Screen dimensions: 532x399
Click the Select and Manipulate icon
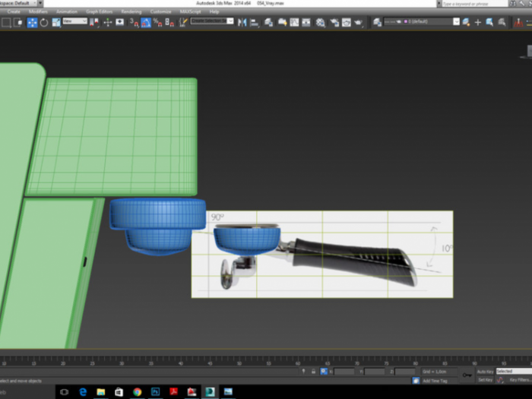click(108, 23)
